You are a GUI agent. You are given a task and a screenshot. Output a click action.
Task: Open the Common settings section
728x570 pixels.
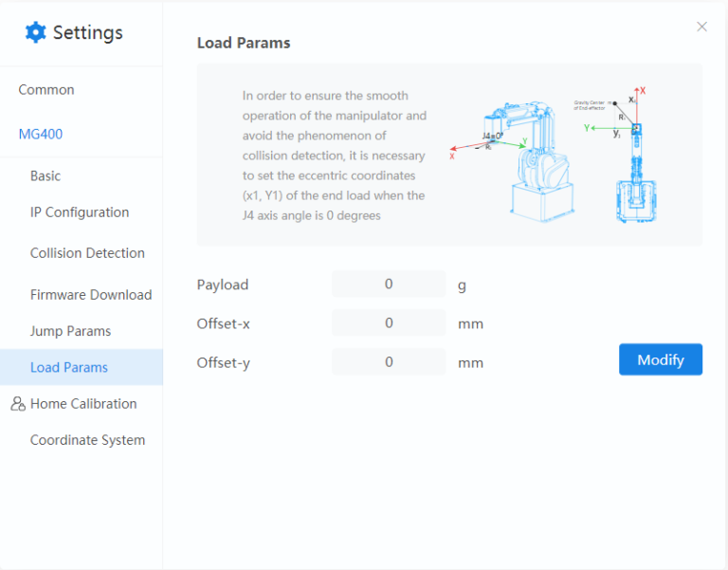tap(46, 90)
